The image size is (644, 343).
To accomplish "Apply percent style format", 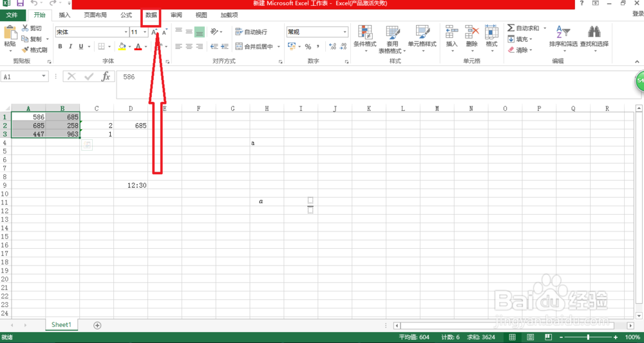I will [x=308, y=46].
